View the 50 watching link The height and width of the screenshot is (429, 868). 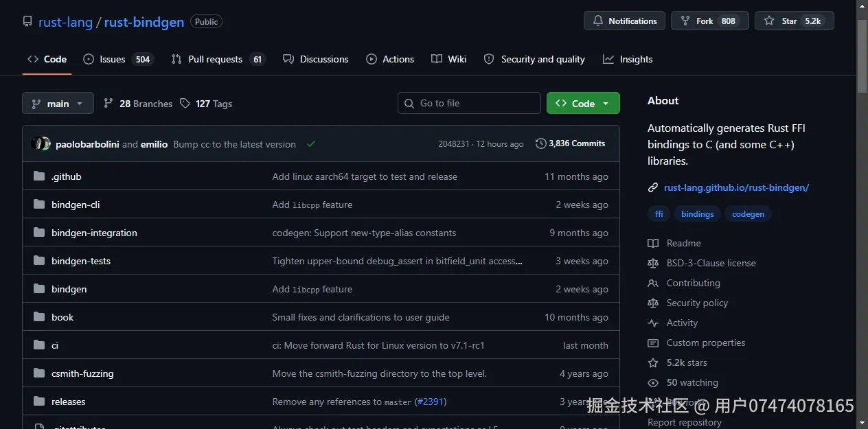pyautogui.click(x=683, y=382)
